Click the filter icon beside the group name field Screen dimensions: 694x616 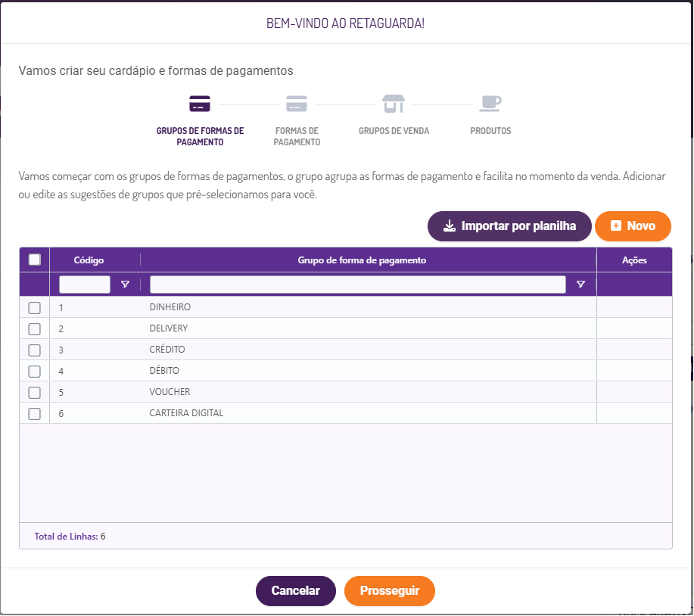point(580,285)
